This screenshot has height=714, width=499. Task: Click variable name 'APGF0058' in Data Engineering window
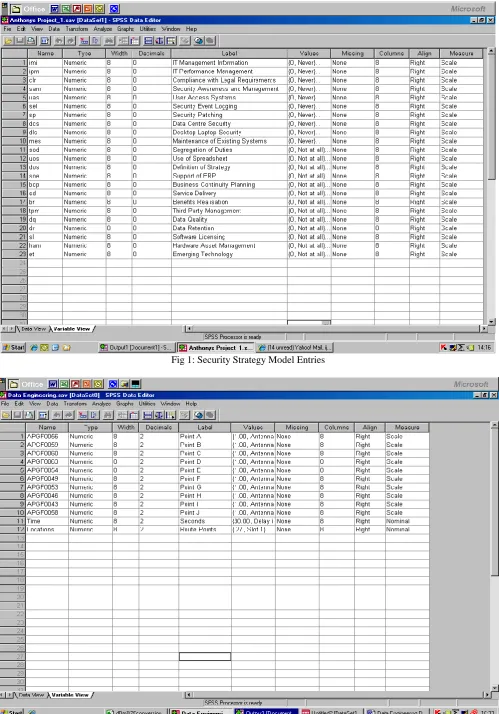[47, 513]
